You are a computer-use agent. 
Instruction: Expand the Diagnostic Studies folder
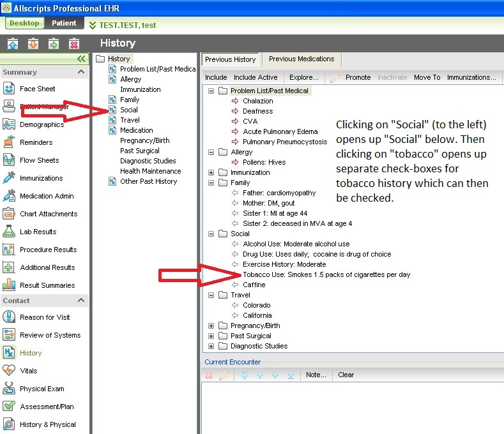211,346
